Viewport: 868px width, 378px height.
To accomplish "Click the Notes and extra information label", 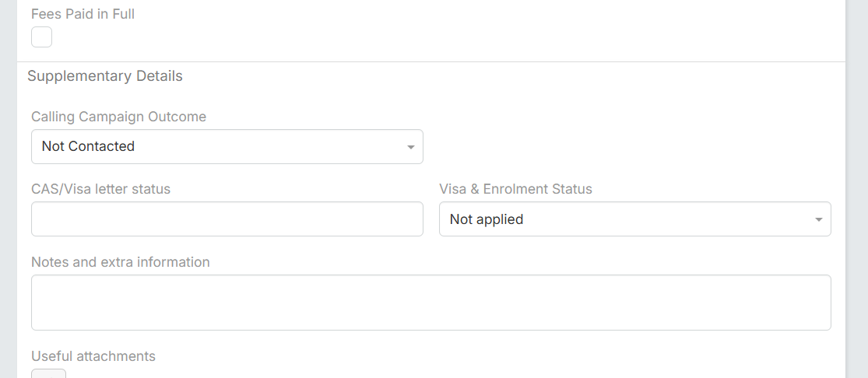I will [x=120, y=262].
